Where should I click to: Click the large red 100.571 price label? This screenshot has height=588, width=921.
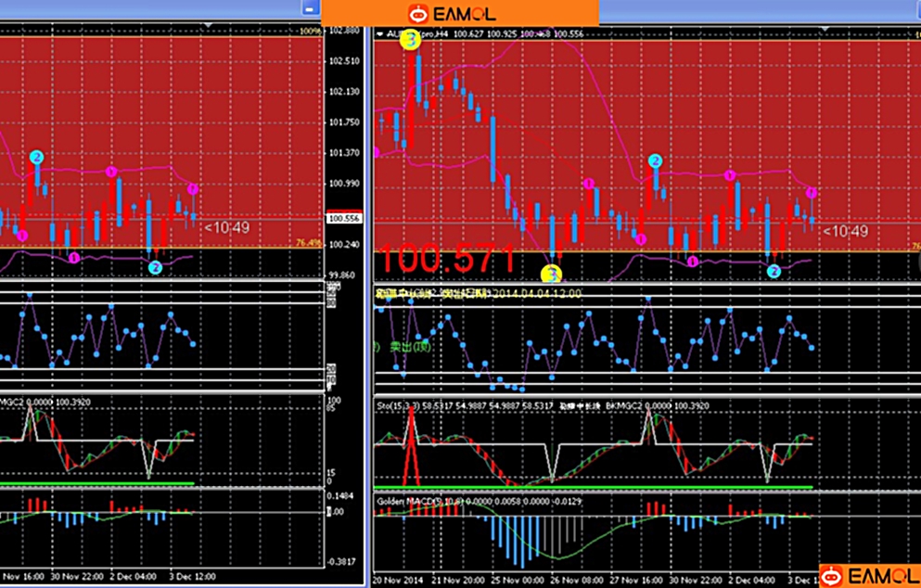coord(447,261)
